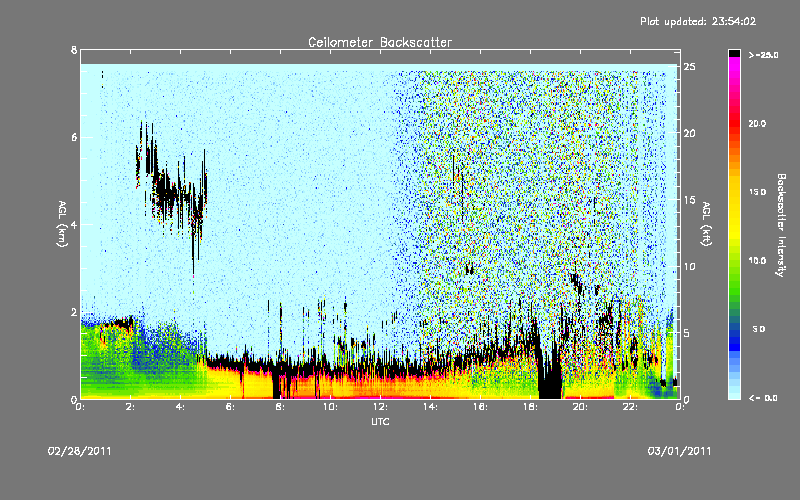Image resolution: width=800 pixels, height=500 pixels.
Task: Click the 'UTC' x-axis label
Action: pyautogui.click(x=380, y=421)
